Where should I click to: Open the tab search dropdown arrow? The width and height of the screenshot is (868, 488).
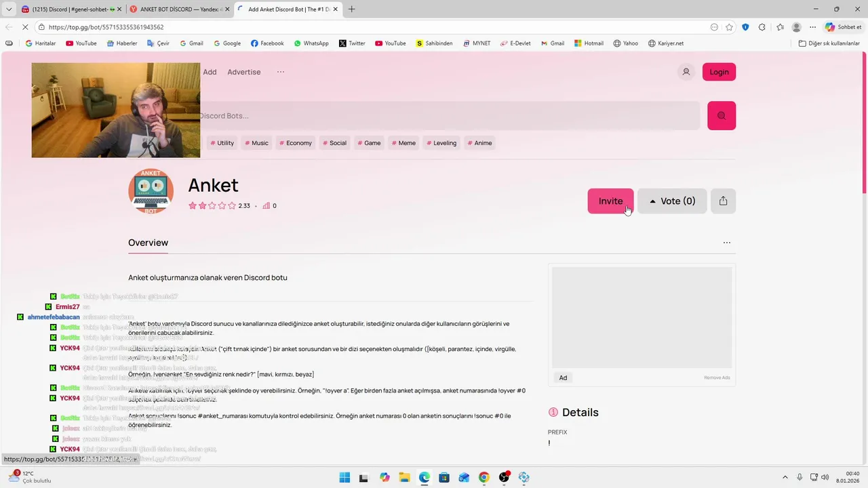click(x=8, y=9)
